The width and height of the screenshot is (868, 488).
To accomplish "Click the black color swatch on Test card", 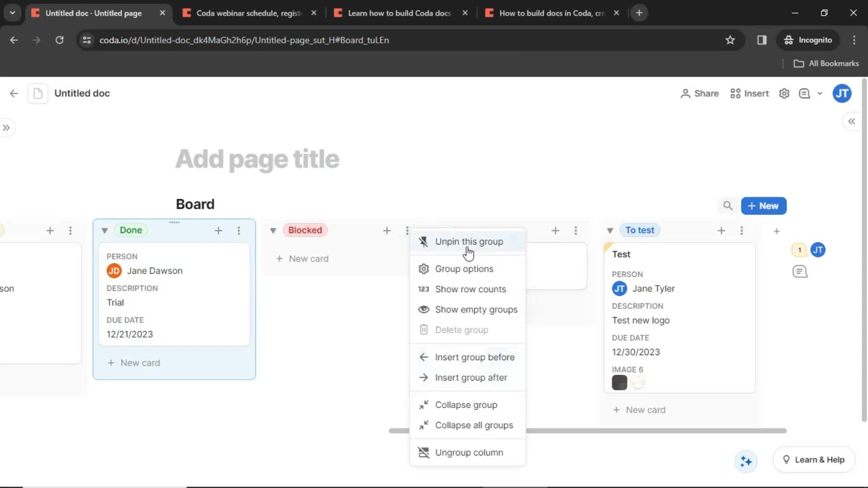I will [x=619, y=382].
